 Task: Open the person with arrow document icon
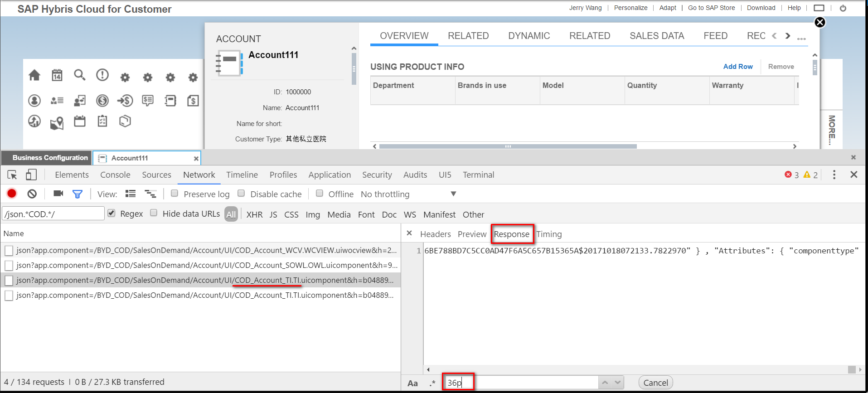80,100
